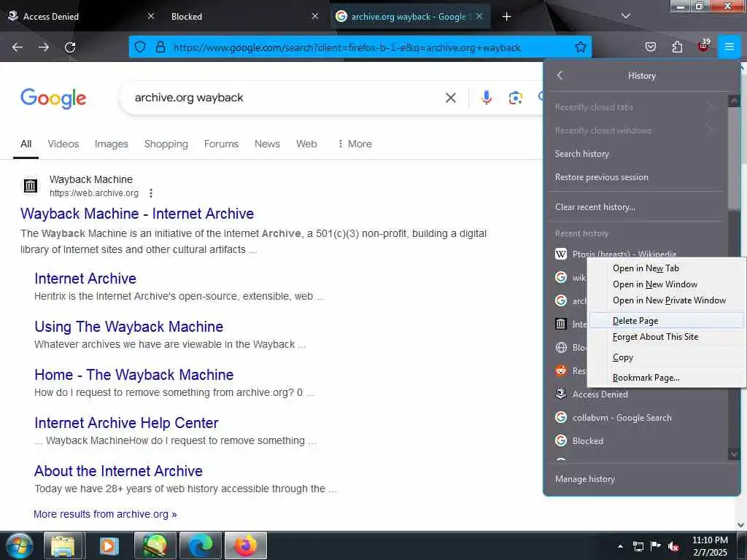Image resolution: width=747 pixels, height=560 pixels.
Task: Open collabvm - Google Search history entry
Action: (636, 418)
